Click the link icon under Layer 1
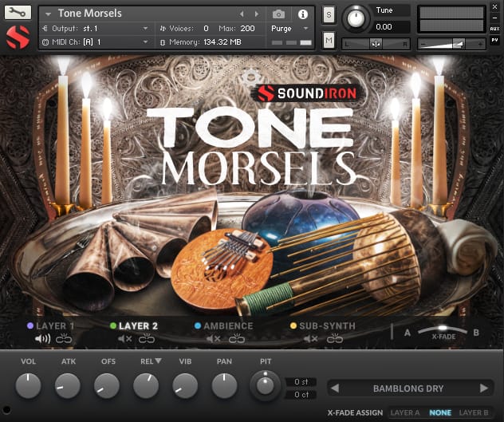The width and height of the screenshot is (504, 422). coord(64,339)
